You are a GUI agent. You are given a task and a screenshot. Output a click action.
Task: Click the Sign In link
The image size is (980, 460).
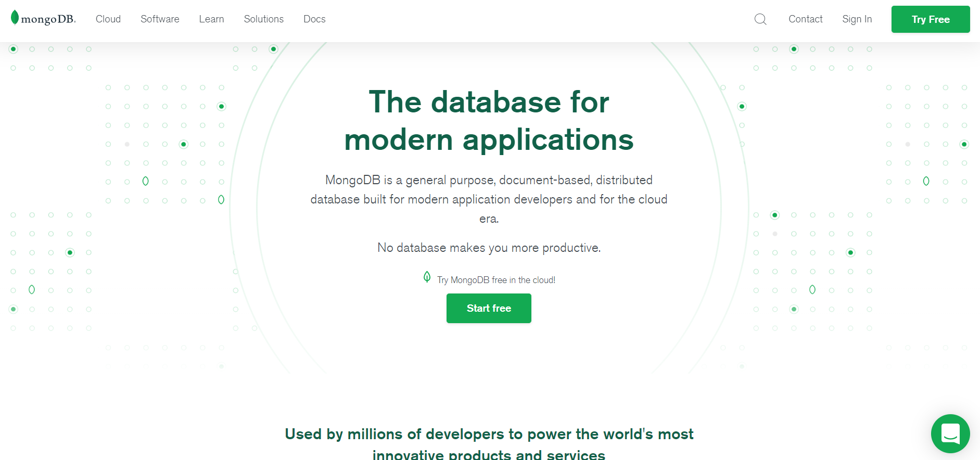point(857,19)
